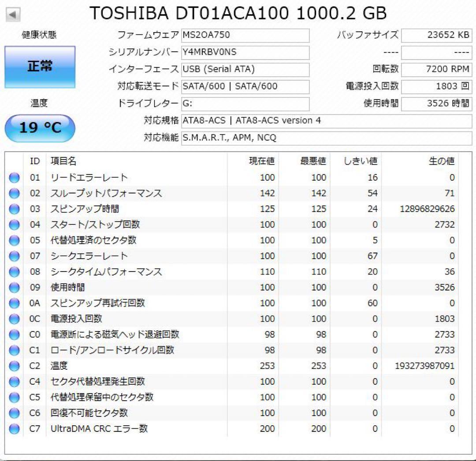Select raw value 193273987091
The width and height of the screenshot is (476, 461).
click(424, 366)
